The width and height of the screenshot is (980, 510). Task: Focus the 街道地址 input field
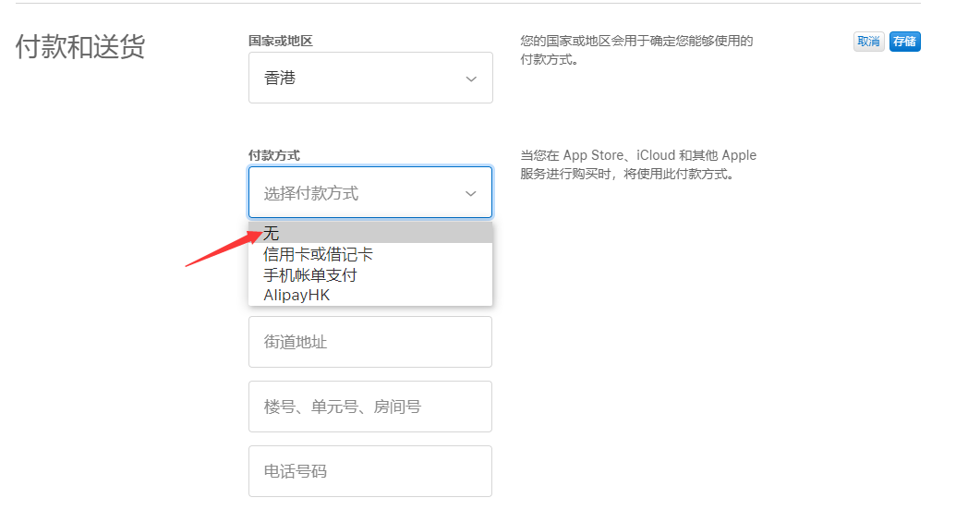pos(369,342)
